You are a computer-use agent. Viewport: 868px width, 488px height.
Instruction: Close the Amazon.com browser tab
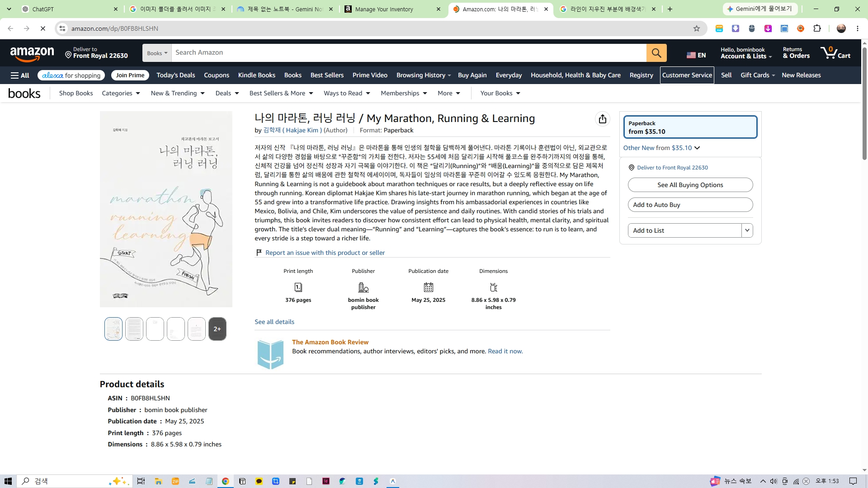(x=546, y=9)
